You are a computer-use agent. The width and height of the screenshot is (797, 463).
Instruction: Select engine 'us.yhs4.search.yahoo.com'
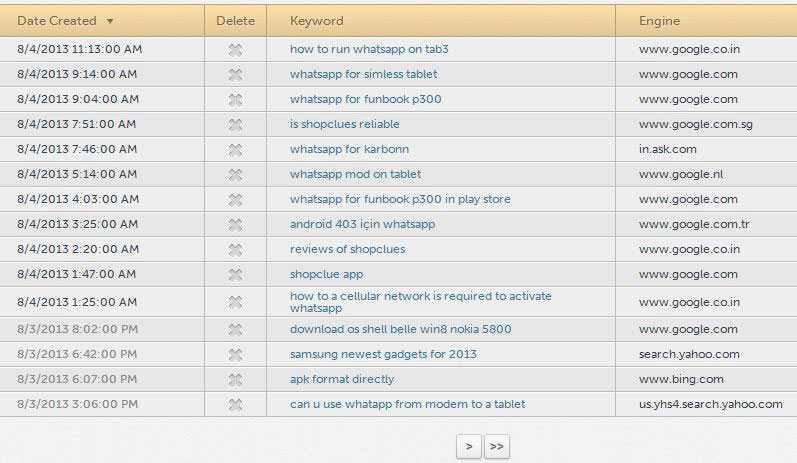pos(711,404)
